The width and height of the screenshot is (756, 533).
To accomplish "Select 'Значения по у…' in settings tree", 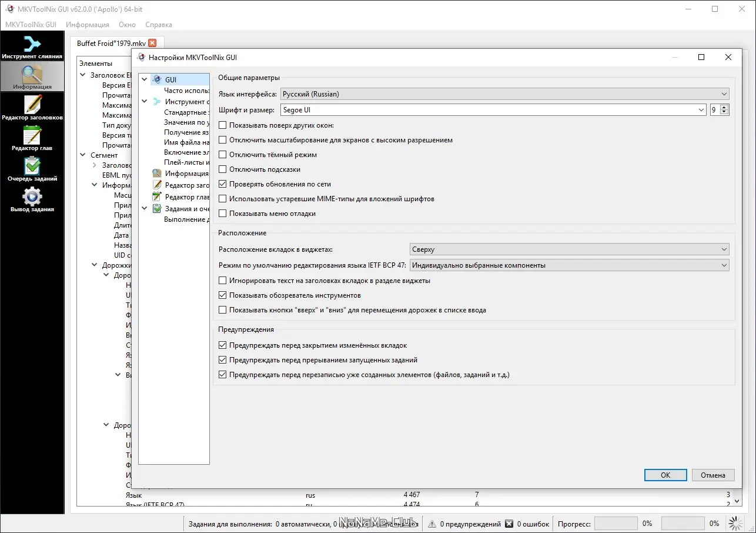I will click(186, 122).
